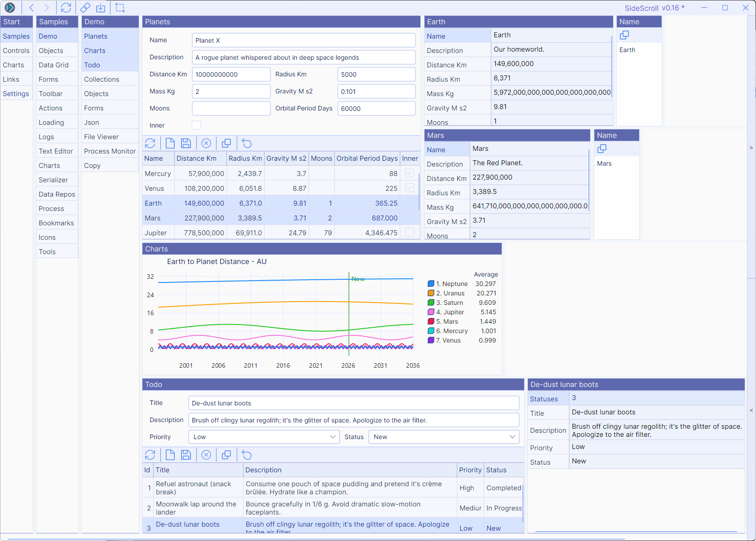Select the Mass Kg input showing 2
Viewport: 756px width, 541px height.
click(x=231, y=91)
